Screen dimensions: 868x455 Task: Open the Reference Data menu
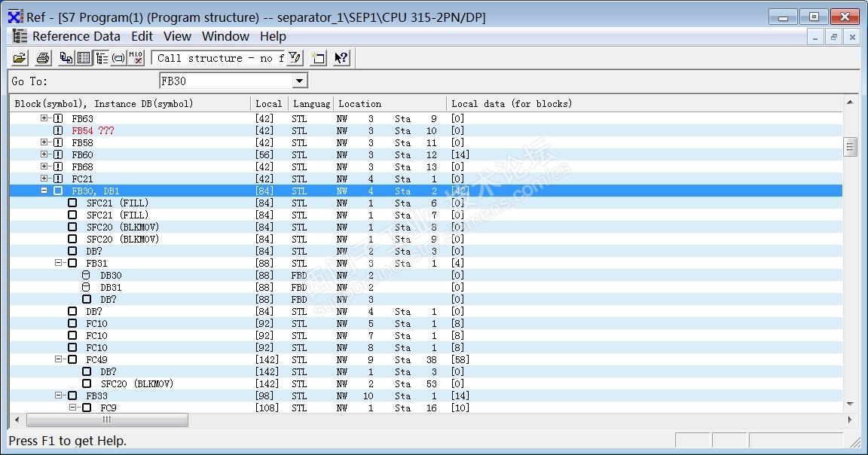click(76, 36)
